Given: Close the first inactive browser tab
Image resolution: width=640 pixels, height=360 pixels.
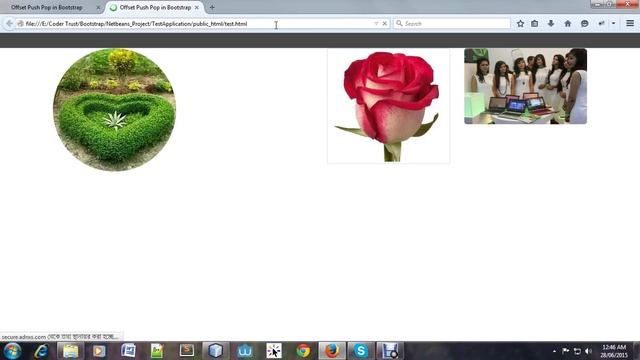Looking at the screenshot, I should 98,7.
